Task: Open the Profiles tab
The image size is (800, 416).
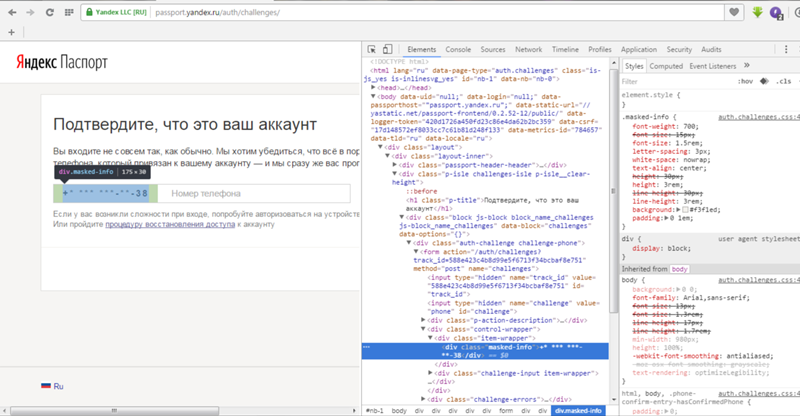Action: point(600,50)
